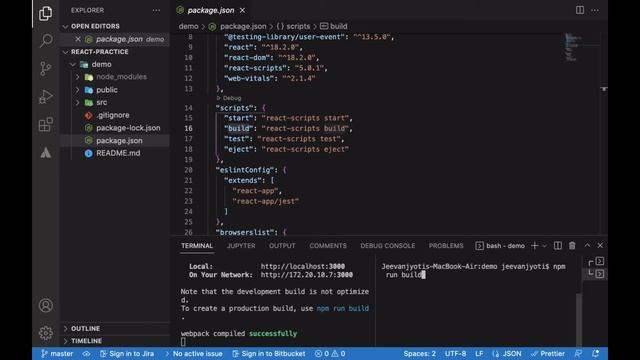Screen dimensions: 640x360
Task: Close the package.json editor tab
Action: tap(242, 10)
